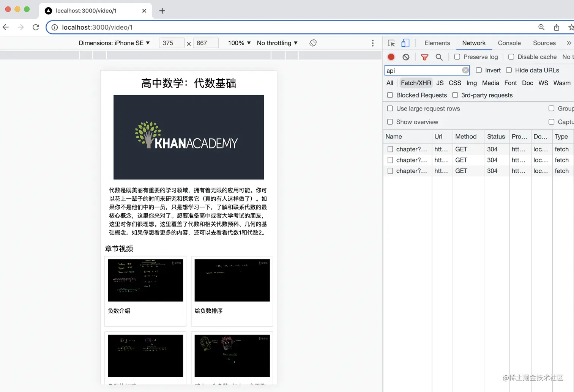The image size is (574, 392).
Task: Reload the page
Action: click(x=36, y=27)
